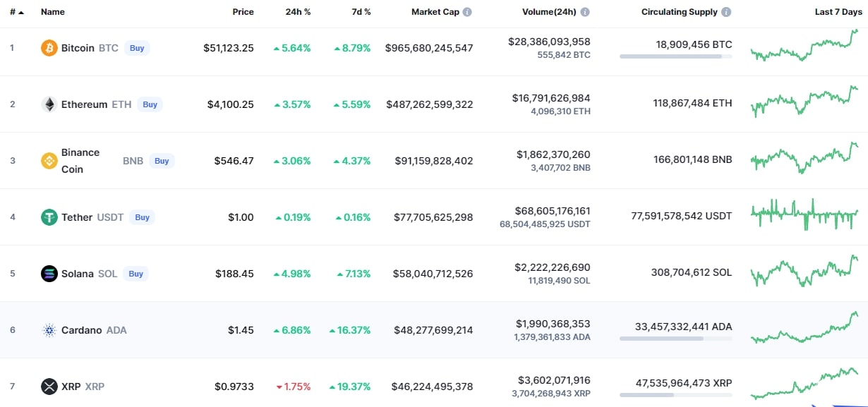Click XRP 7d change 19.37%

pos(350,387)
